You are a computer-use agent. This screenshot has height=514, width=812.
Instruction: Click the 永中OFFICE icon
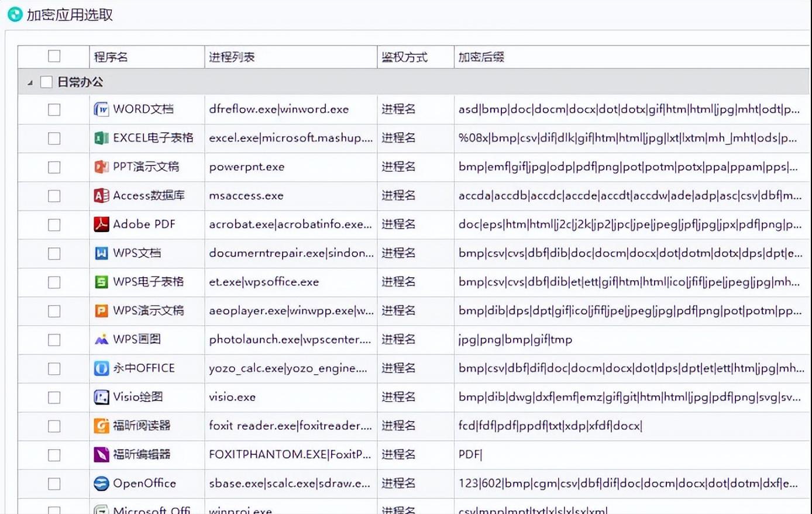tap(102, 368)
